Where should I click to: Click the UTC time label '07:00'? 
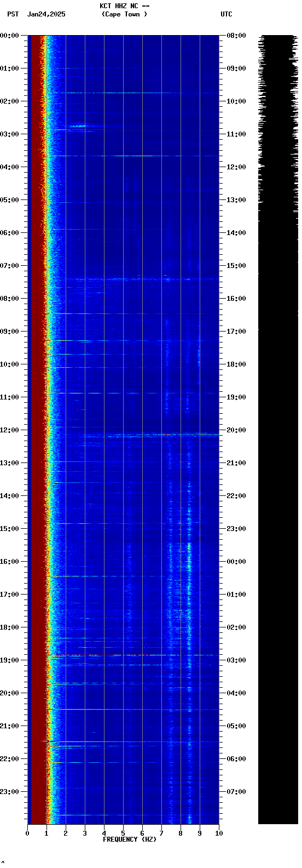pos(236,792)
